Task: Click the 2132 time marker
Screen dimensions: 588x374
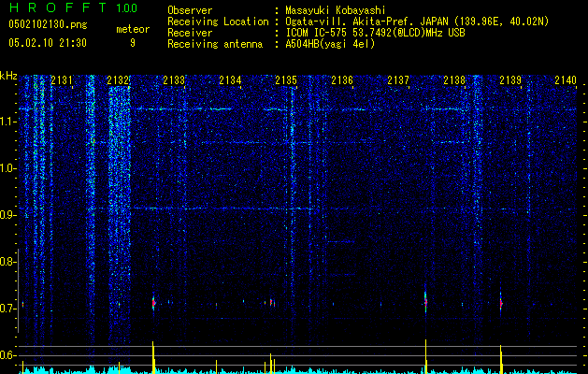Action: 118,79
